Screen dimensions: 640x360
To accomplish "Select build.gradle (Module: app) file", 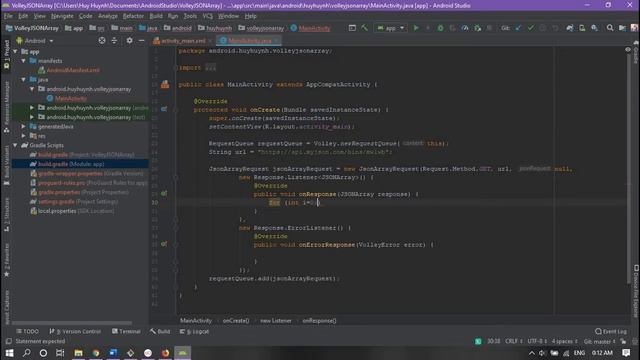I will [x=71, y=164].
